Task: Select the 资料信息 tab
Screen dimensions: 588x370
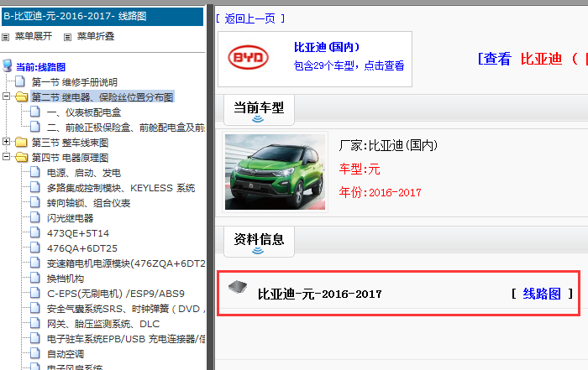Action: point(259,242)
